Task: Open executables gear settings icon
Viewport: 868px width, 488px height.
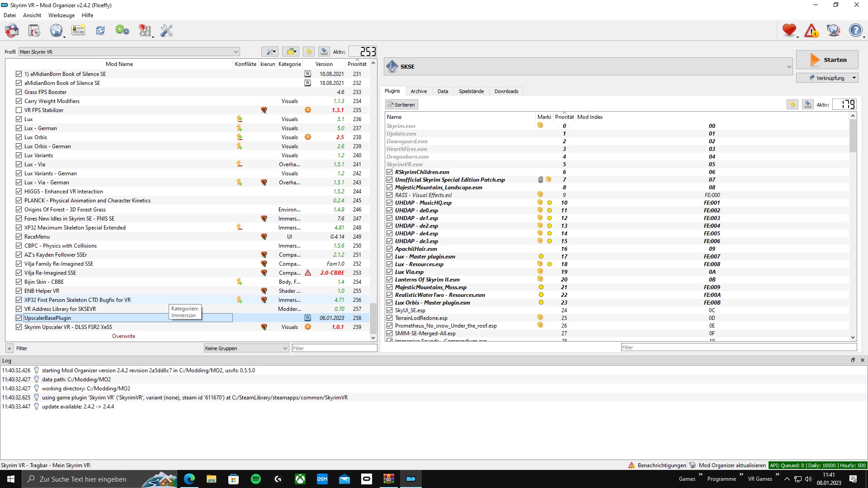Action: tap(122, 31)
